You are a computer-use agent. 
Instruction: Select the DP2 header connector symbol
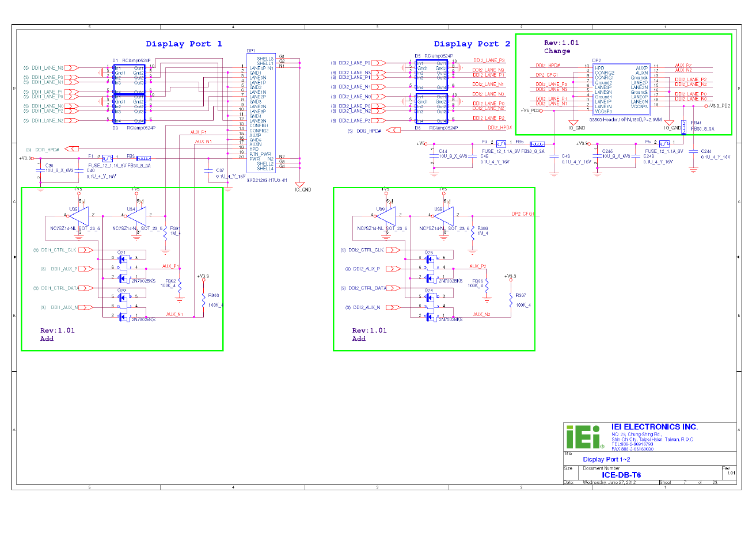pyautogui.click(x=621, y=89)
